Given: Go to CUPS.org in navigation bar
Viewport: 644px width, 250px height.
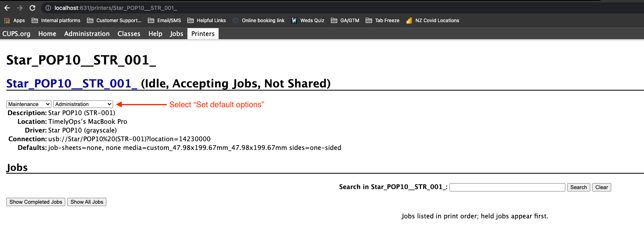Looking at the screenshot, I should [x=16, y=34].
